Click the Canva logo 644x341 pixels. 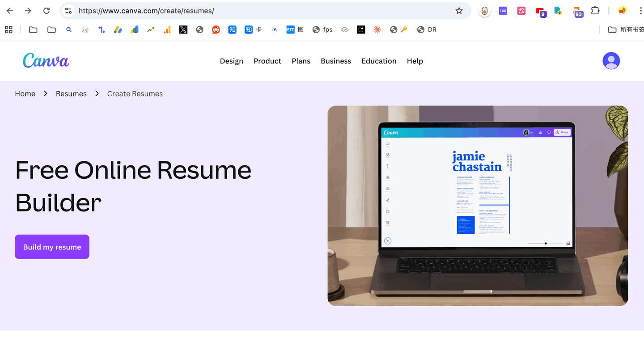(x=46, y=61)
